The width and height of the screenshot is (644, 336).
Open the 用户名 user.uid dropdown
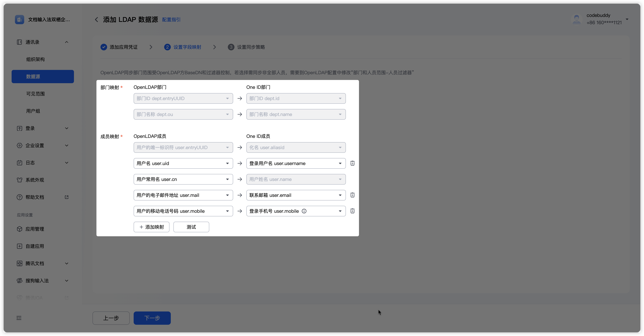click(183, 163)
